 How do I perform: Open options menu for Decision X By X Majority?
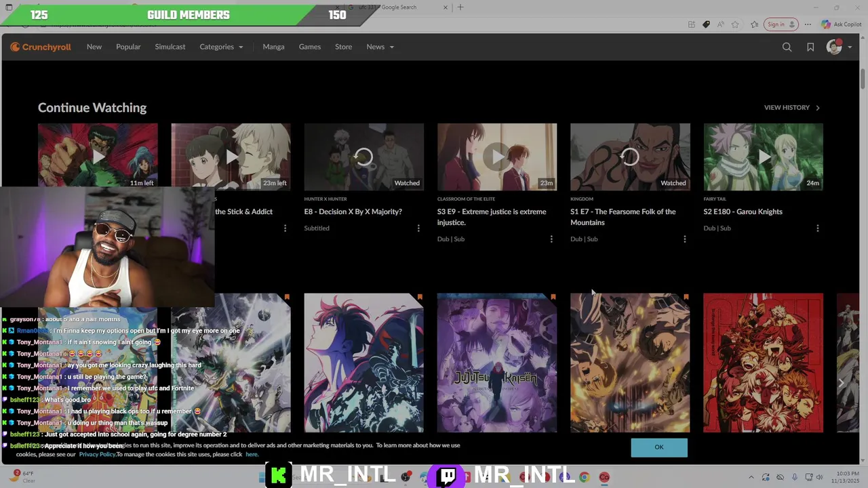pyautogui.click(x=418, y=228)
